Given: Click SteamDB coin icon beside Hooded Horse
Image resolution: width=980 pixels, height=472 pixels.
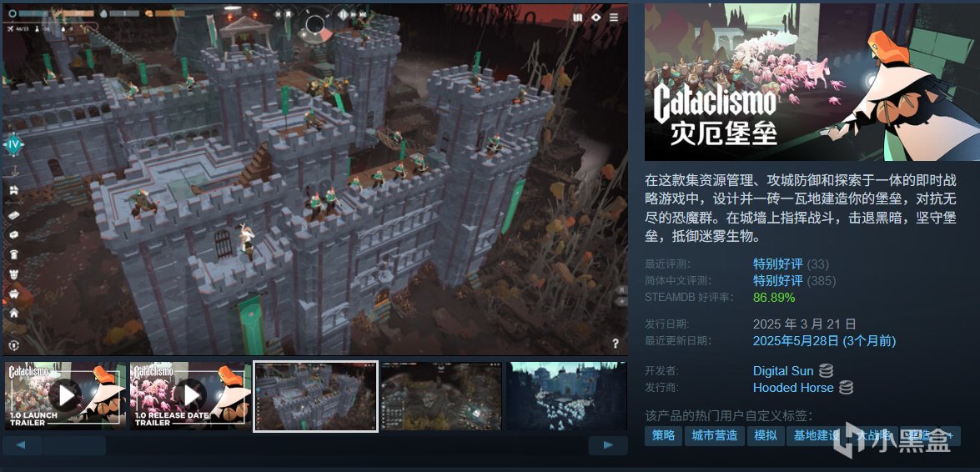Looking at the screenshot, I should pos(846,388).
